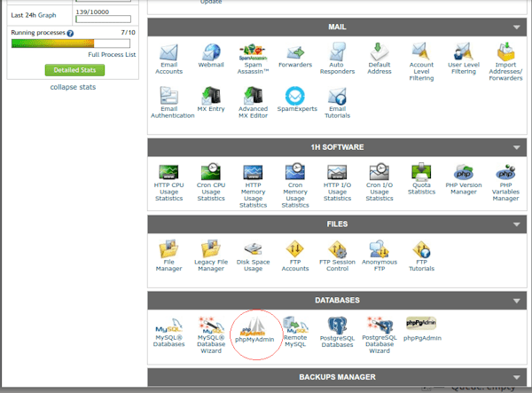
Task: Open Auto Responders
Action: tap(337, 59)
